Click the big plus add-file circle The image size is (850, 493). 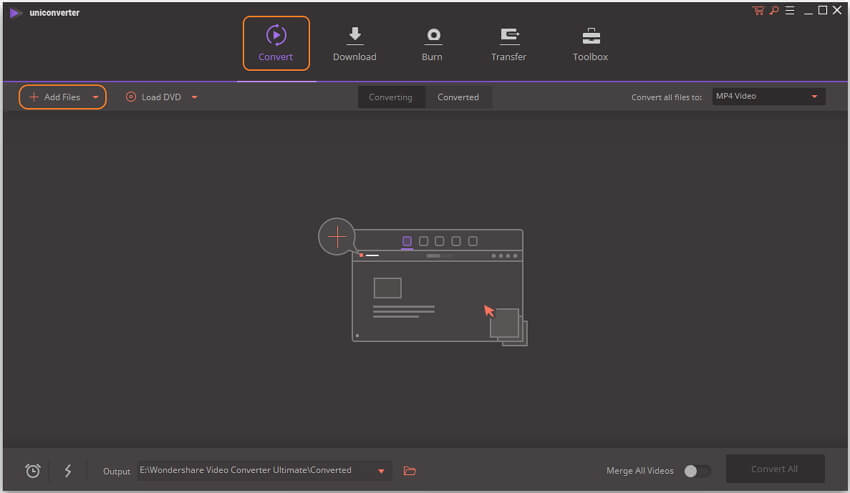pos(337,236)
